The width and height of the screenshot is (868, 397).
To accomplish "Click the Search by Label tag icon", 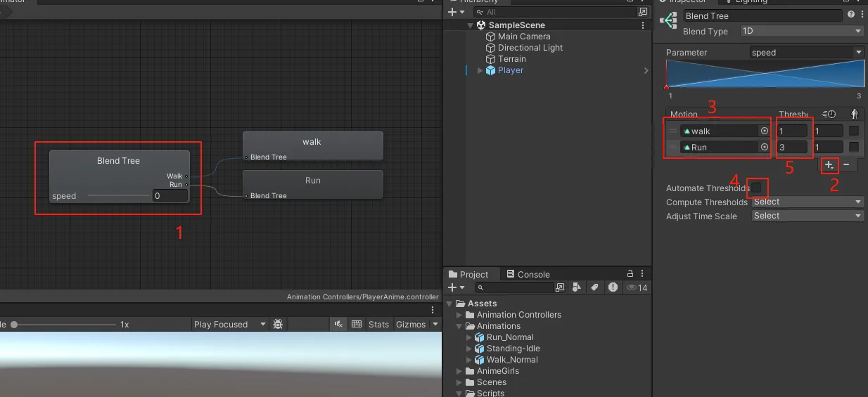I will (594, 287).
